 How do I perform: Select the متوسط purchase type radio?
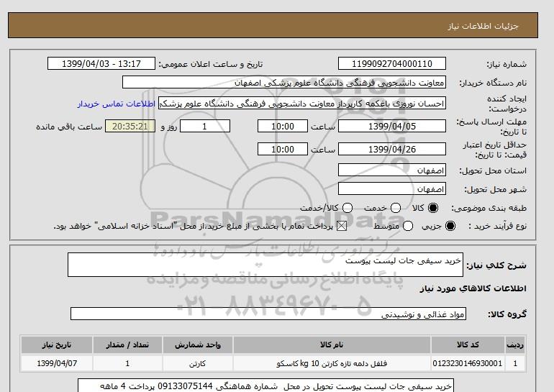[x=408, y=226]
